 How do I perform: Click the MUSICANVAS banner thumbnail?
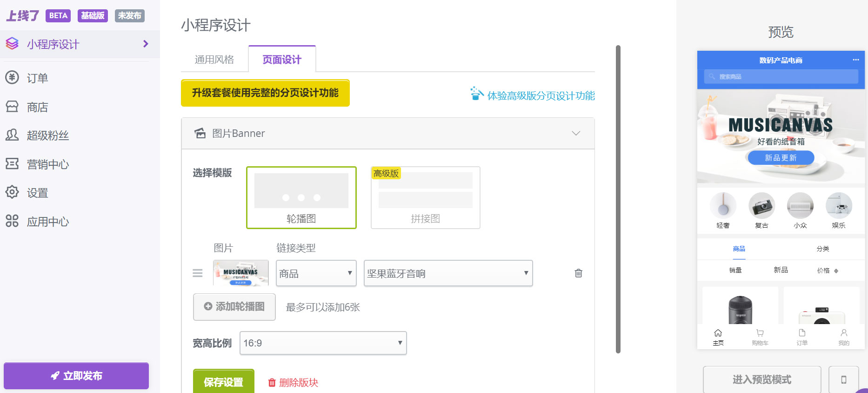[241, 273]
